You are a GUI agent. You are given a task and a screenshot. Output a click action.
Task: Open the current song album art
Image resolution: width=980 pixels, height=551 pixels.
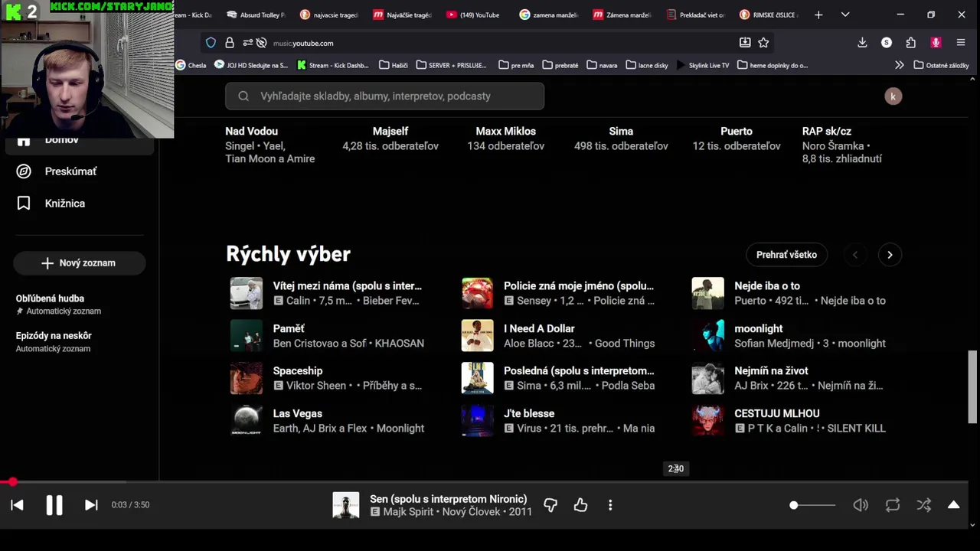coord(346,505)
